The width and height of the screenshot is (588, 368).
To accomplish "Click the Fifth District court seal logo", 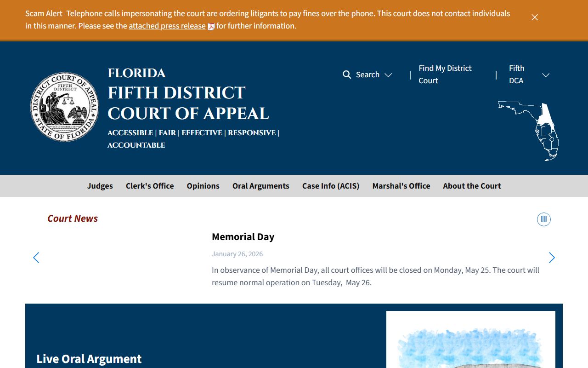I will tap(64, 107).
